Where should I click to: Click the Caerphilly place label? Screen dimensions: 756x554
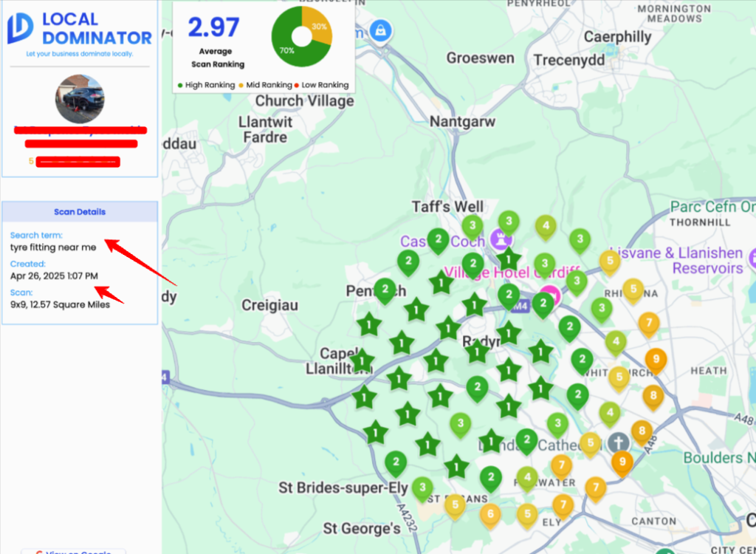tap(617, 37)
